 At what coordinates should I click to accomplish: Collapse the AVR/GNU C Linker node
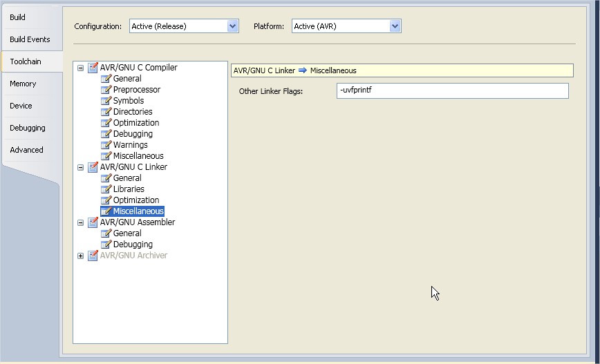80,167
